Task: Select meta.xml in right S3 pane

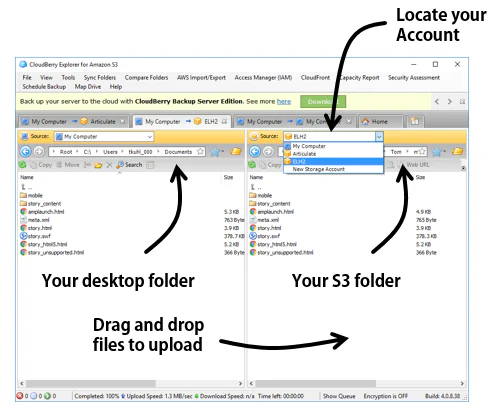Action: pyautogui.click(x=265, y=220)
